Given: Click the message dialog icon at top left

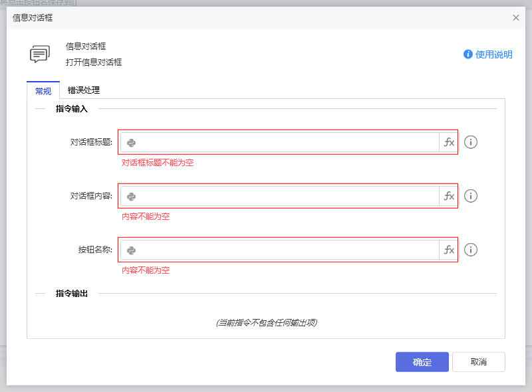Looking at the screenshot, I should click(40, 54).
